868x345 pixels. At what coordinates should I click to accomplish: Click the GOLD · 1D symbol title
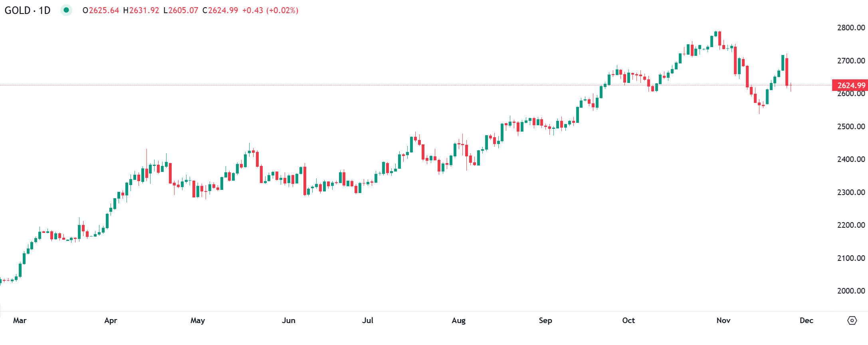pos(28,10)
